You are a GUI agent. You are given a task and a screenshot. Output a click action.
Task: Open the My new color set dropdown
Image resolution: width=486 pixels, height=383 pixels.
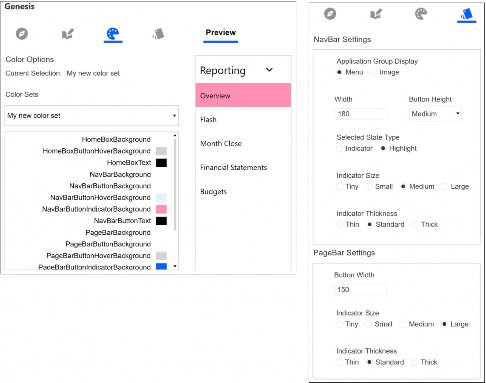92,116
